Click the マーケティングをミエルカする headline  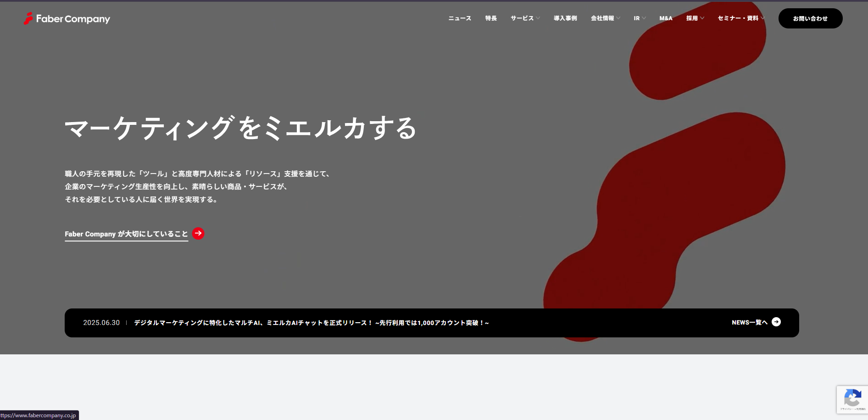240,128
